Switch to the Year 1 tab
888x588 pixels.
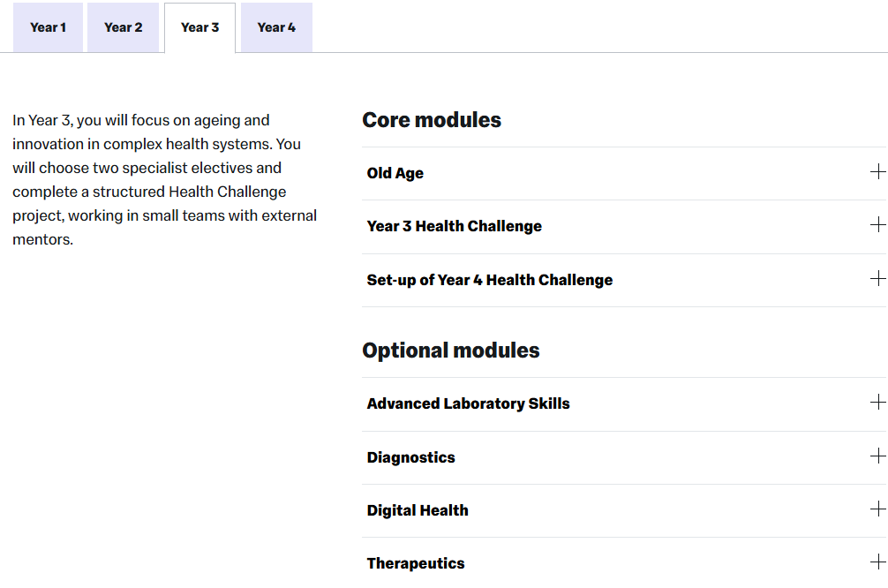[48, 27]
